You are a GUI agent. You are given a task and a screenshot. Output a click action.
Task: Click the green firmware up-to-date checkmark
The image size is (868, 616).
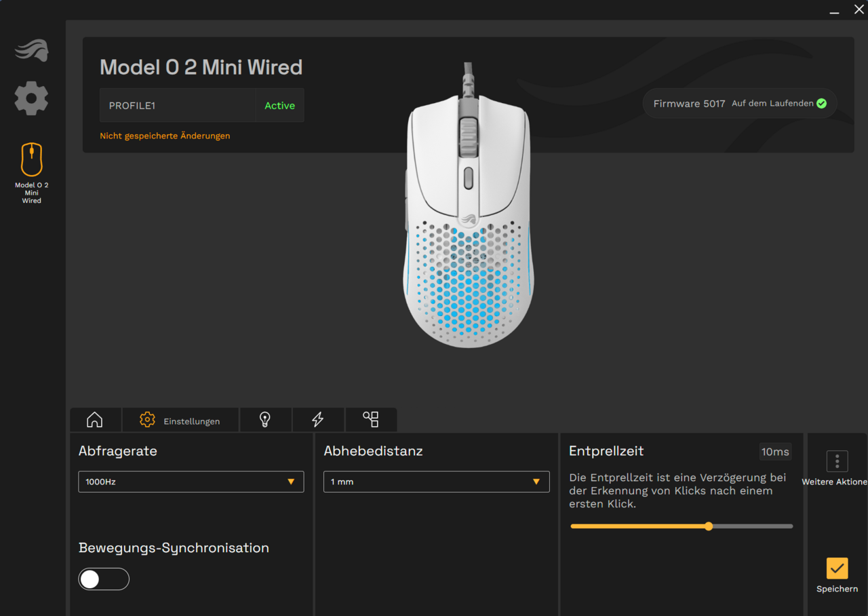click(821, 104)
